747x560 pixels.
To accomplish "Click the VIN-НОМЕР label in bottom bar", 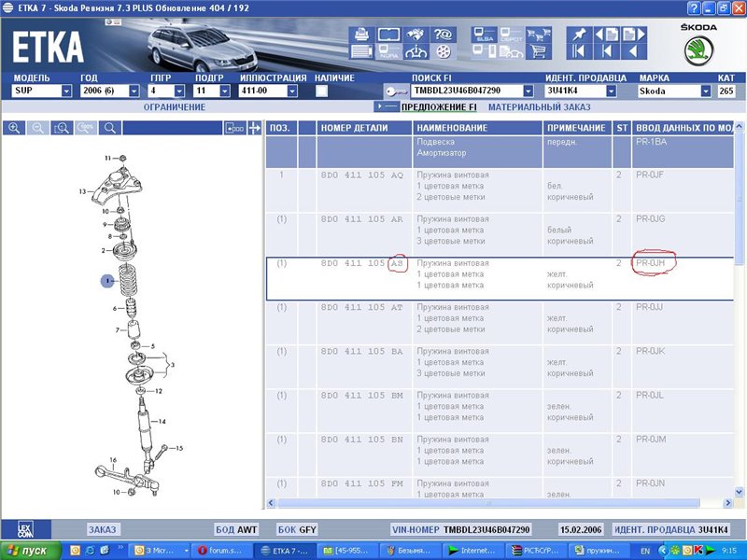I will 416,529.
